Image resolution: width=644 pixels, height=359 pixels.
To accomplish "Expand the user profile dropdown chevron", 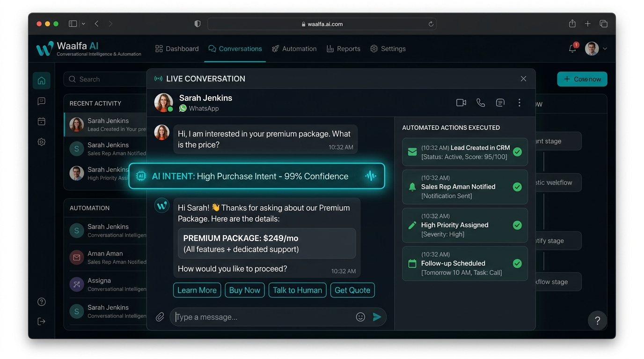I will coord(605,49).
